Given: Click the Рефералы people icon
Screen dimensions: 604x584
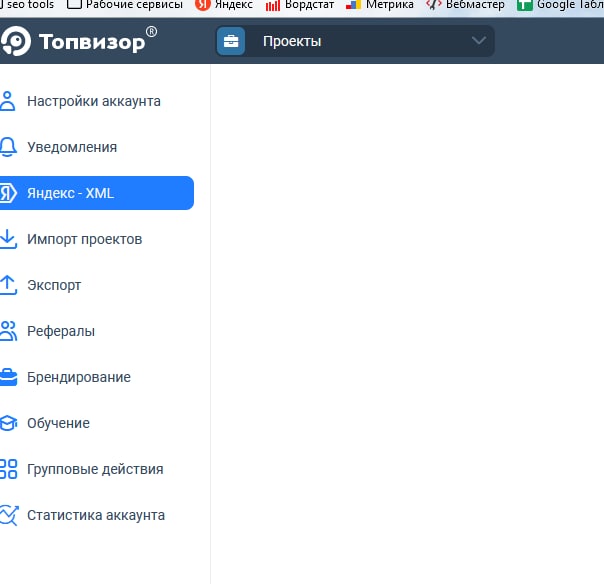Looking at the screenshot, I should (8, 331).
